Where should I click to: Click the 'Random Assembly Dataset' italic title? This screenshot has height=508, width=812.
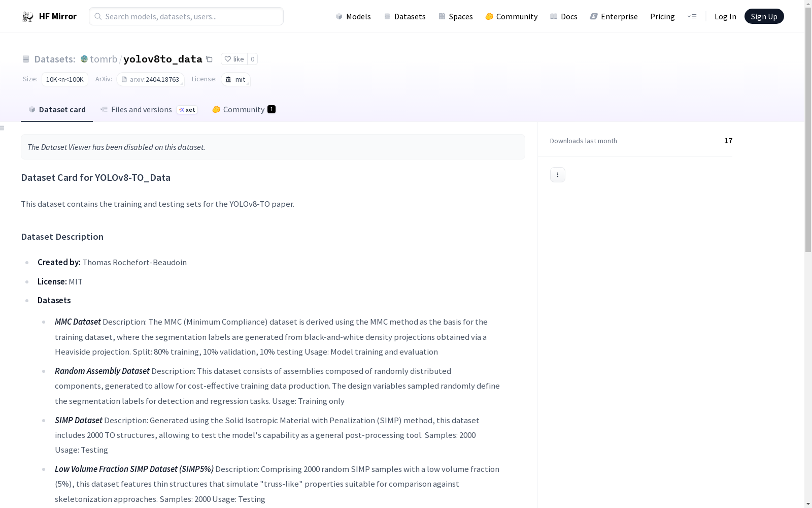[x=102, y=371]
